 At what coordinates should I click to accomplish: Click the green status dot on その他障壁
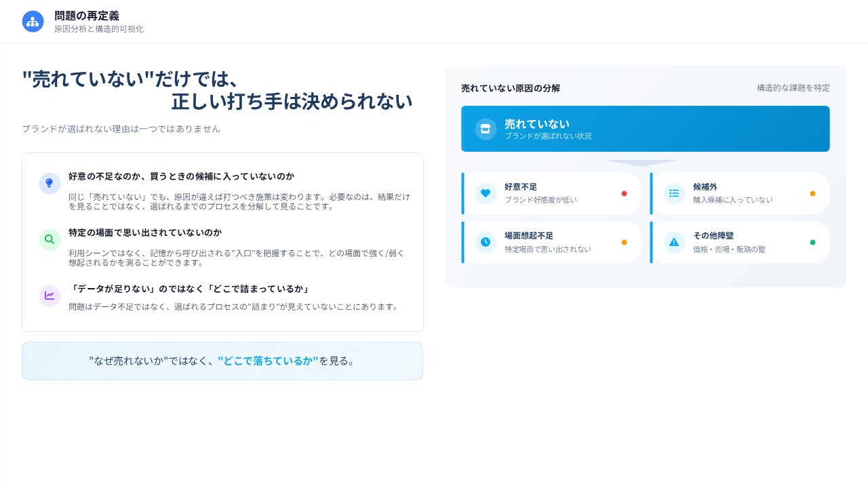click(812, 243)
